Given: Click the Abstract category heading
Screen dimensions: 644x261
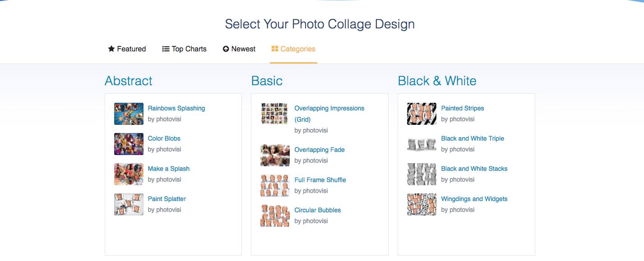Looking at the screenshot, I should point(129,81).
